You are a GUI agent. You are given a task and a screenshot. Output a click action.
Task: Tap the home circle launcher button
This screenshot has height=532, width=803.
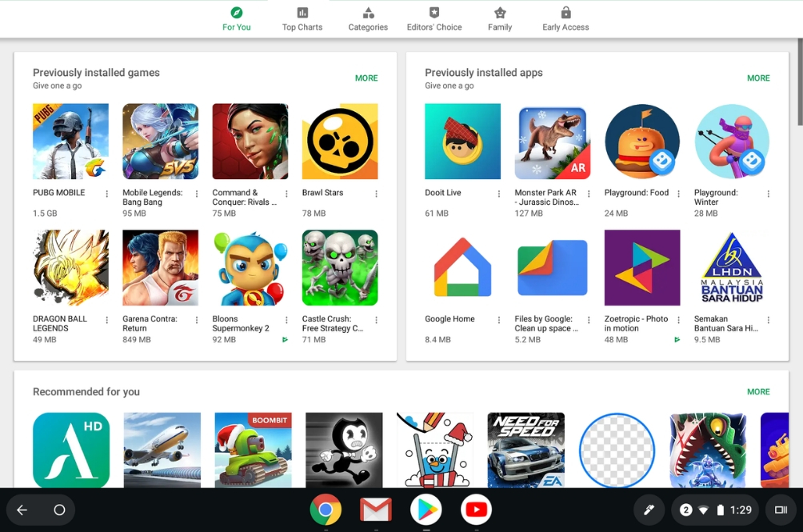(x=59, y=510)
